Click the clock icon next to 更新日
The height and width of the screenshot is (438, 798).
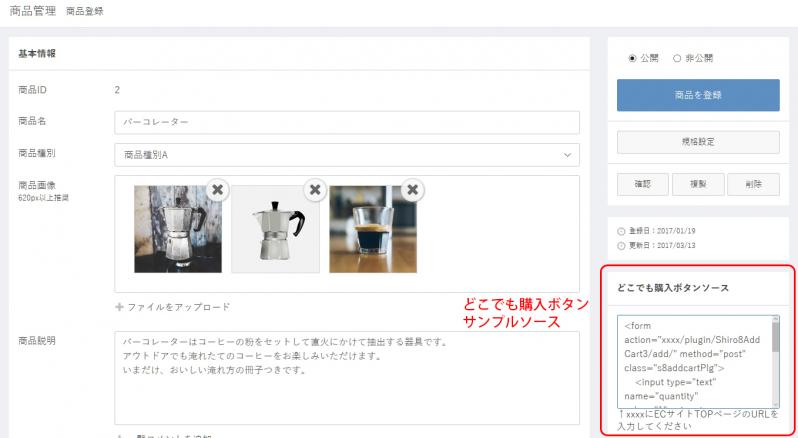click(621, 246)
